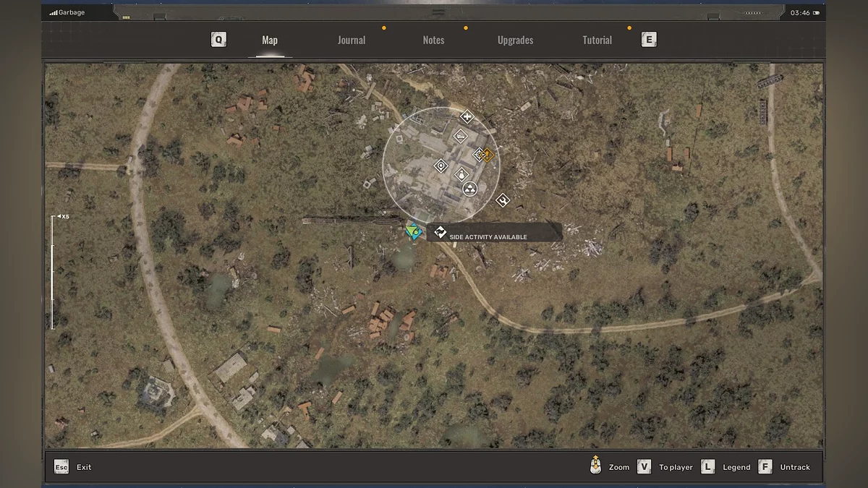Select the circular target marker in camp
The width and height of the screenshot is (868, 488).
click(x=441, y=166)
